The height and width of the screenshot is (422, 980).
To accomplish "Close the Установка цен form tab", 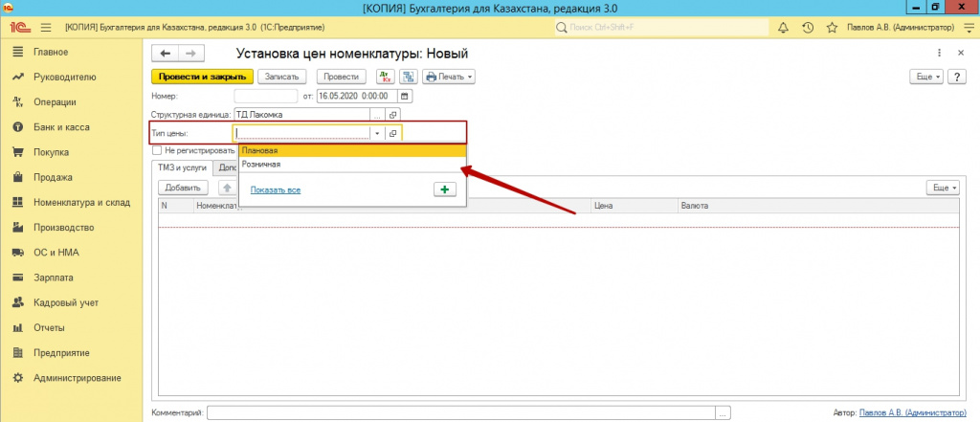I will (x=961, y=54).
